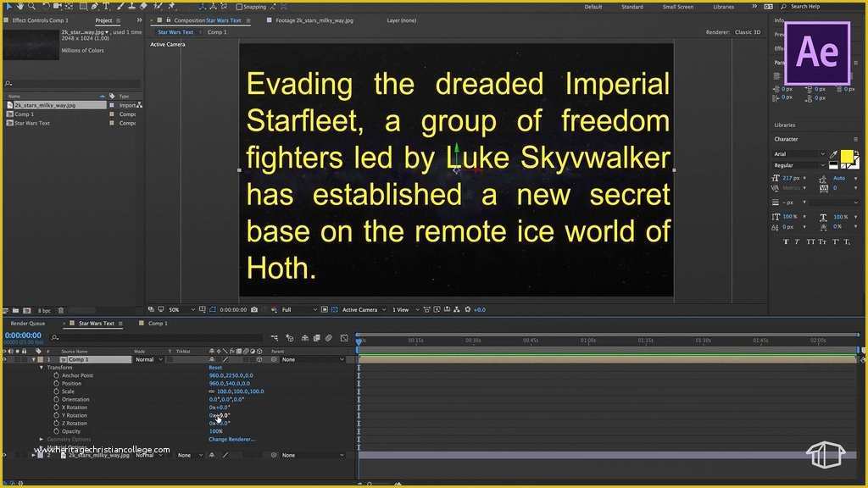
Task: Open the Full resolution dropdown
Action: click(299, 310)
